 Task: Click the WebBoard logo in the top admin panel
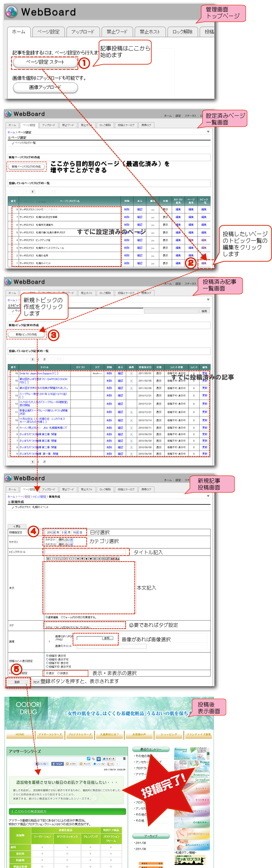pos(41,12)
